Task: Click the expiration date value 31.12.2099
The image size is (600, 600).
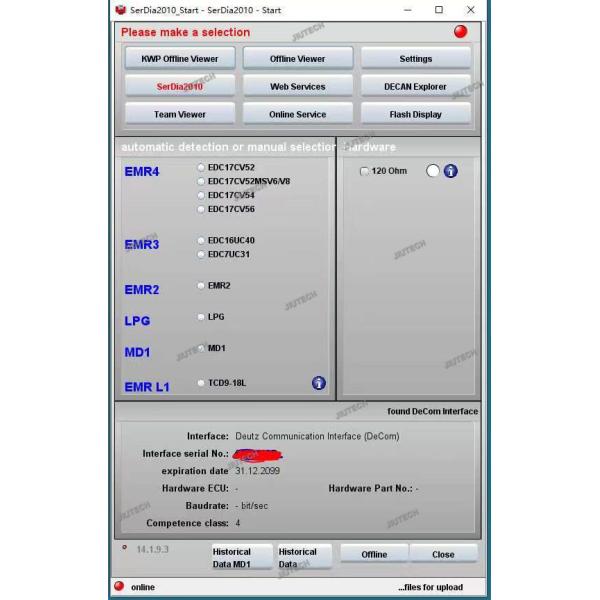Action: tap(258, 471)
